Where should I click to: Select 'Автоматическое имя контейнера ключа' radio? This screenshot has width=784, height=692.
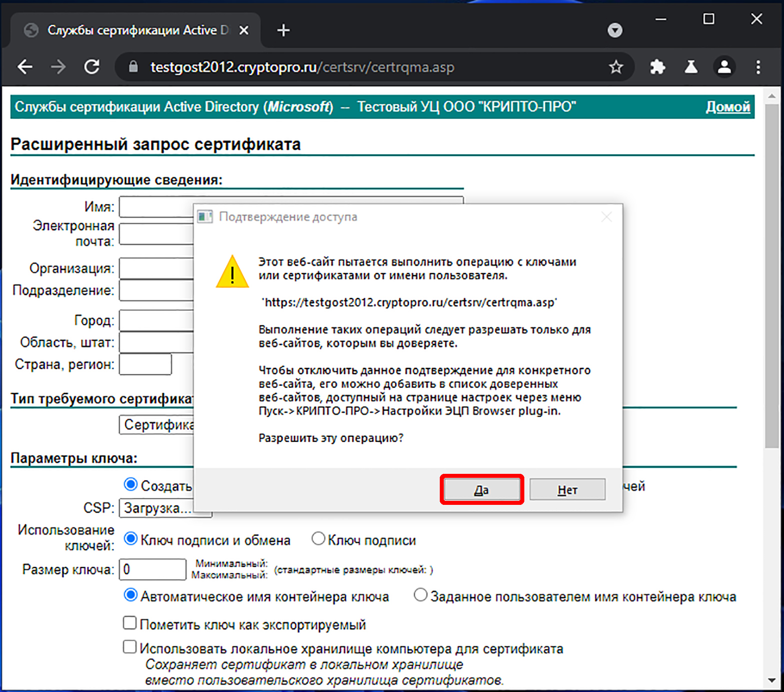[131, 595]
